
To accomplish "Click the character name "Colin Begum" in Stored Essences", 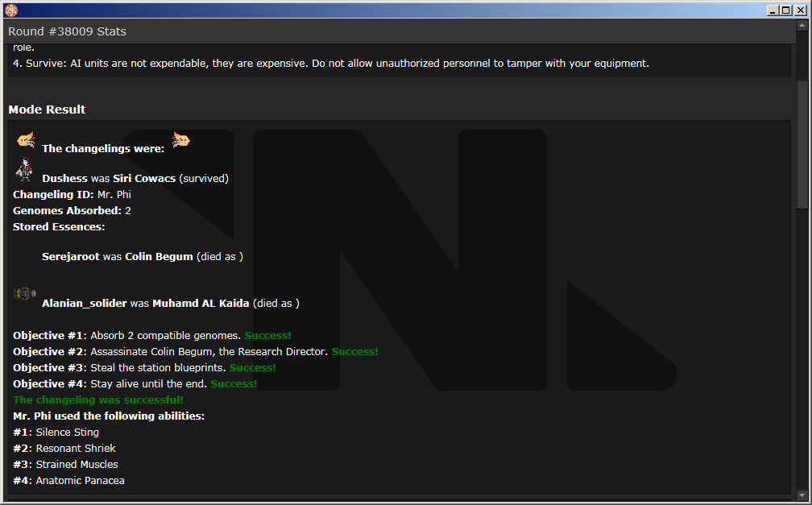I will (x=159, y=257).
